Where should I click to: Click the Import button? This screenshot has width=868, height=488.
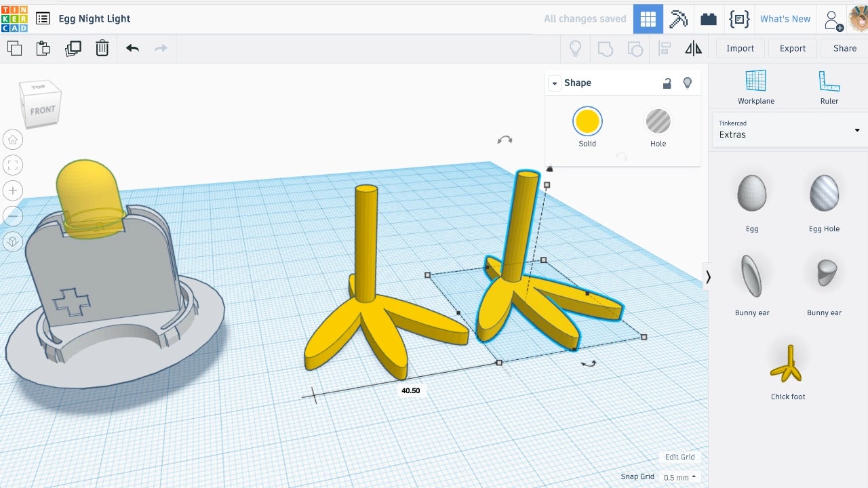[x=740, y=48]
